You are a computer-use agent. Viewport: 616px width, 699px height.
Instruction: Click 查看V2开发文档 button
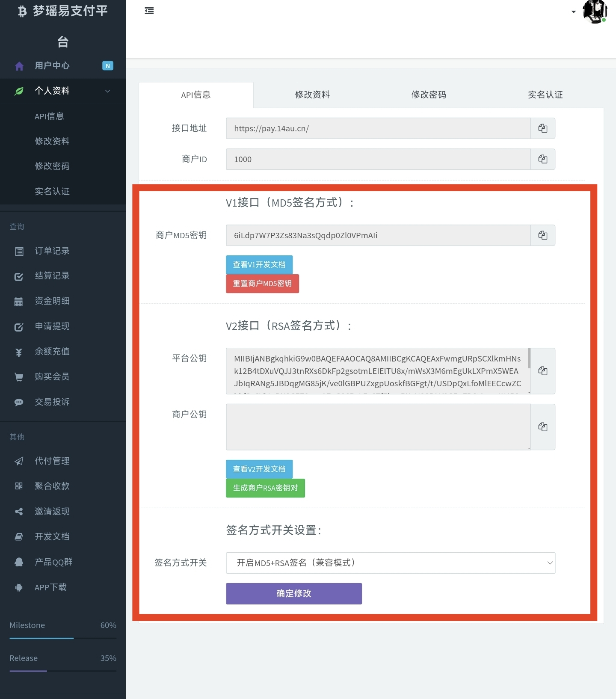pyautogui.click(x=259, y=469)
